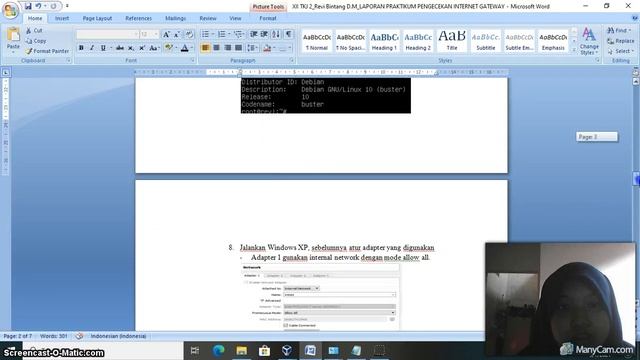640x360 pixels.
Task: Apply paragraph shading with paint bucket
Action: pos(267,48)
